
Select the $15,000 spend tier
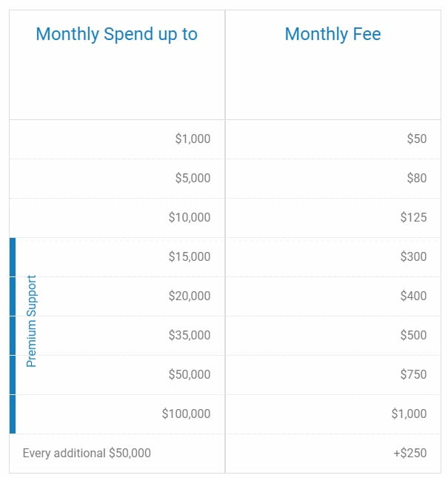pyautogui.click(x=190, y=256)
